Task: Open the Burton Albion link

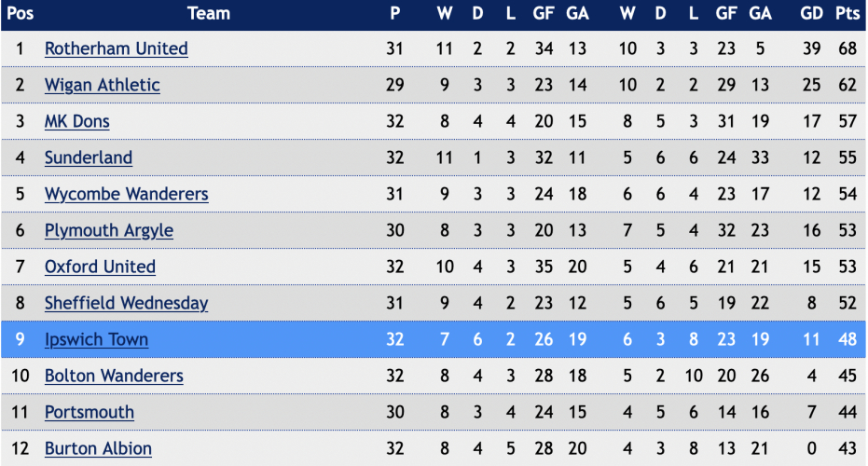Action: (98, 449)
